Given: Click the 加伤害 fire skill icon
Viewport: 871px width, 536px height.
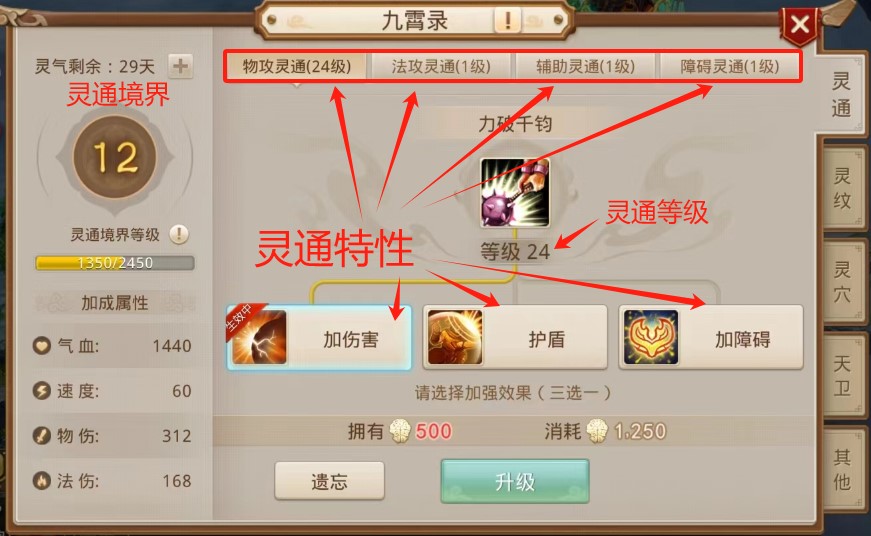Looking at the screenshot, I should pyautogui.click(x=259, y=337).
